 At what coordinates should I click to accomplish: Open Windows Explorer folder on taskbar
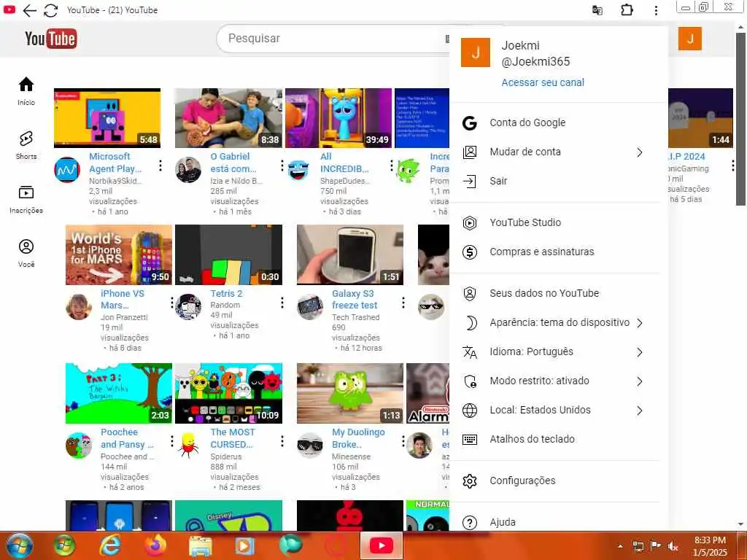[x=201, y=545]
